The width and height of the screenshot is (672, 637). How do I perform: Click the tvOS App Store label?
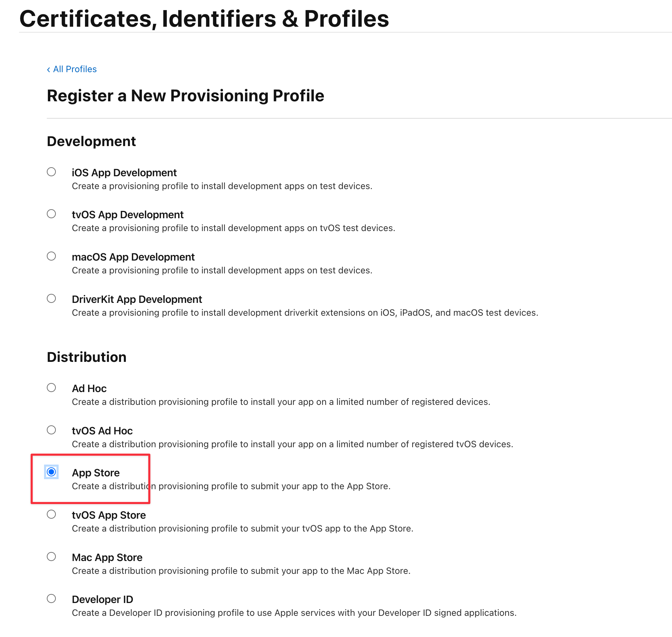pos(109,515)
